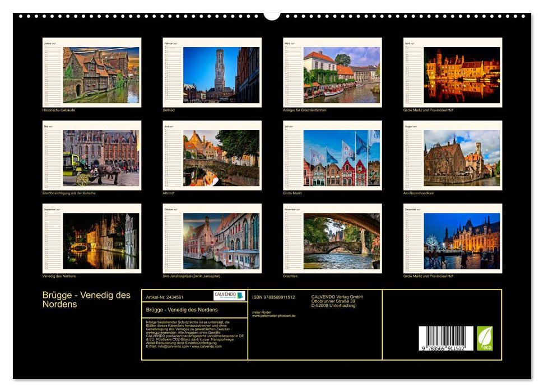
Task: Click the 'Stadtbesichtigung mit der Kutsche' caption
Action: pos(69,193)
